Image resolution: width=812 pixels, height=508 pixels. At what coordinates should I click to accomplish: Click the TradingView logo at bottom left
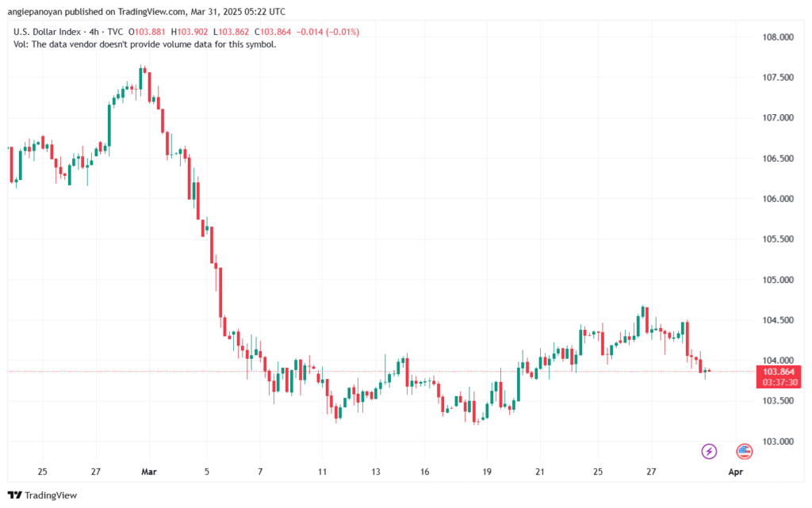pos(43,495)
